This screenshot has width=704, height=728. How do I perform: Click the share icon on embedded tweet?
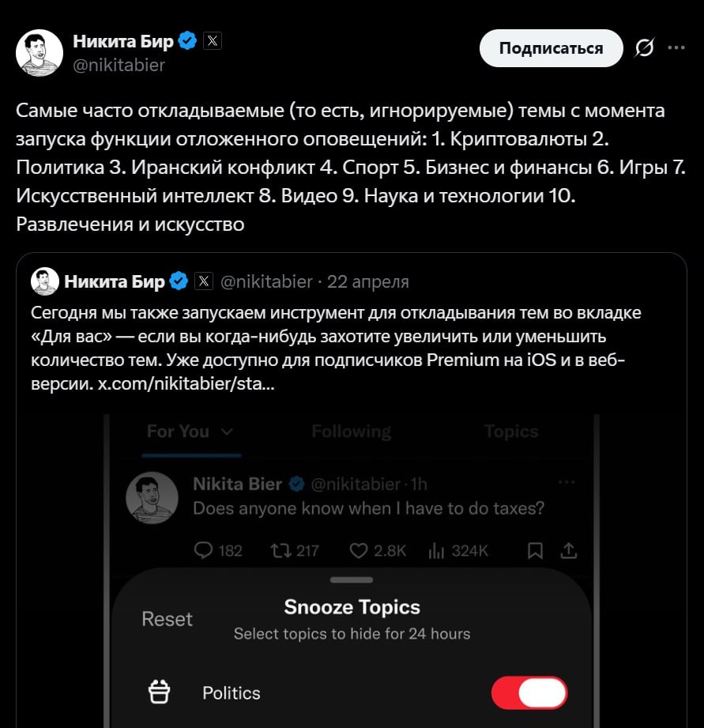pyautogui.click(x=569, y=550)
